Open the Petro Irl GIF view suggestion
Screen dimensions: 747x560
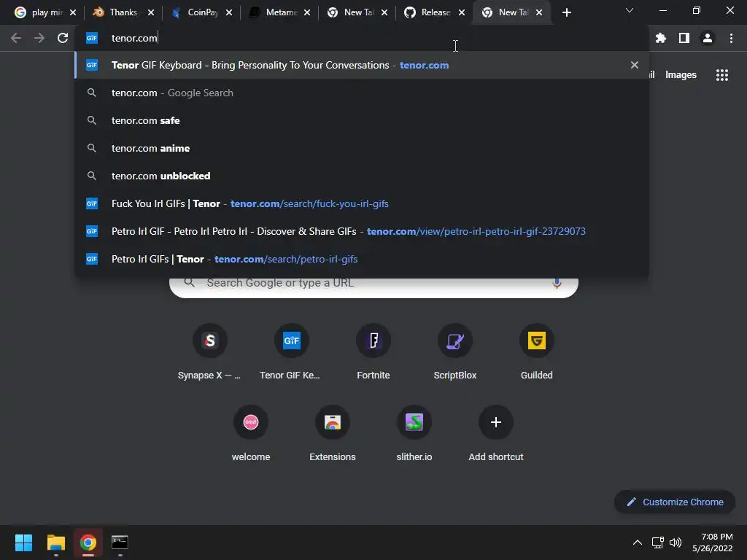[362, 231]
